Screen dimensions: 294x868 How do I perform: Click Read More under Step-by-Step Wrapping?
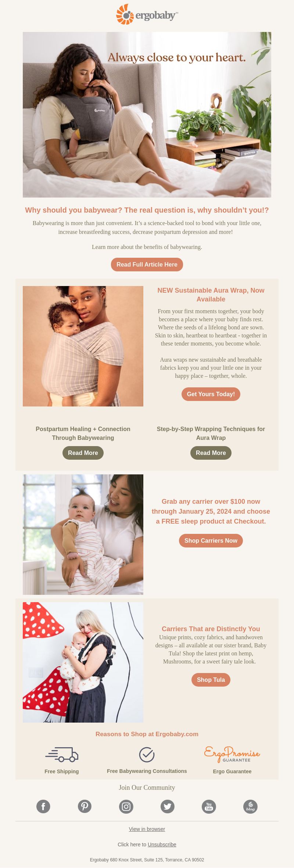click(211, 453)
